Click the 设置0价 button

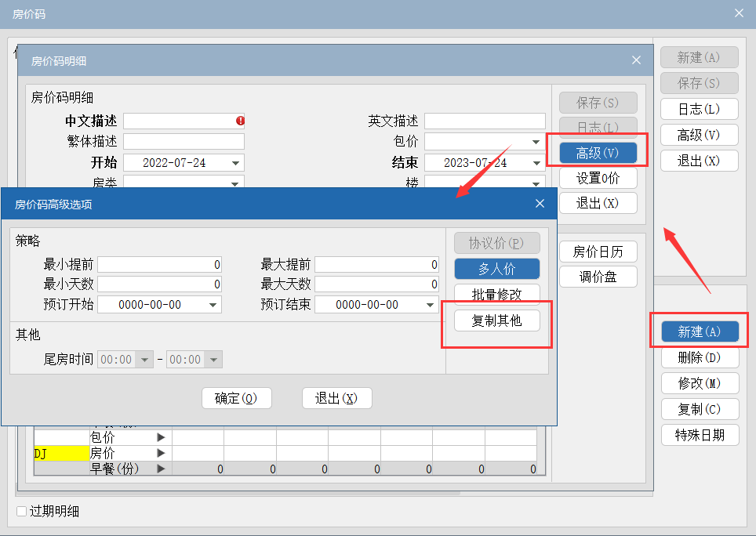598,178
